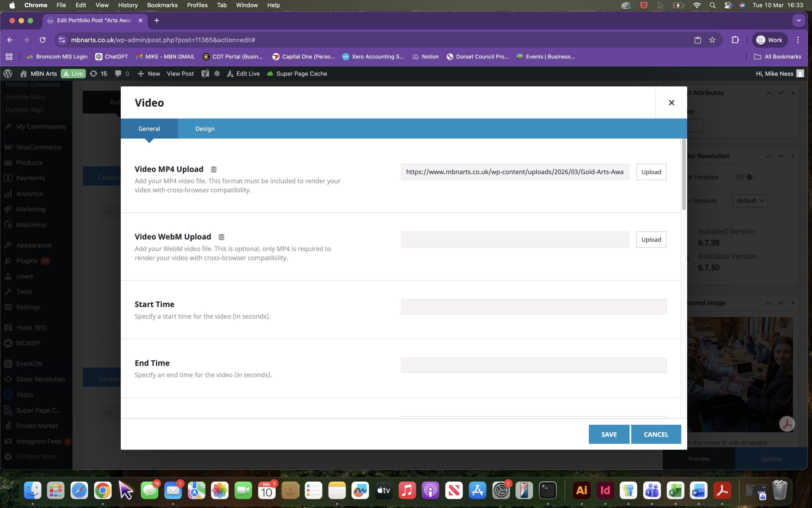The image size is (812, 508).
Task: Click the comments bubble icon in admin bar
Action: point(118,74)
